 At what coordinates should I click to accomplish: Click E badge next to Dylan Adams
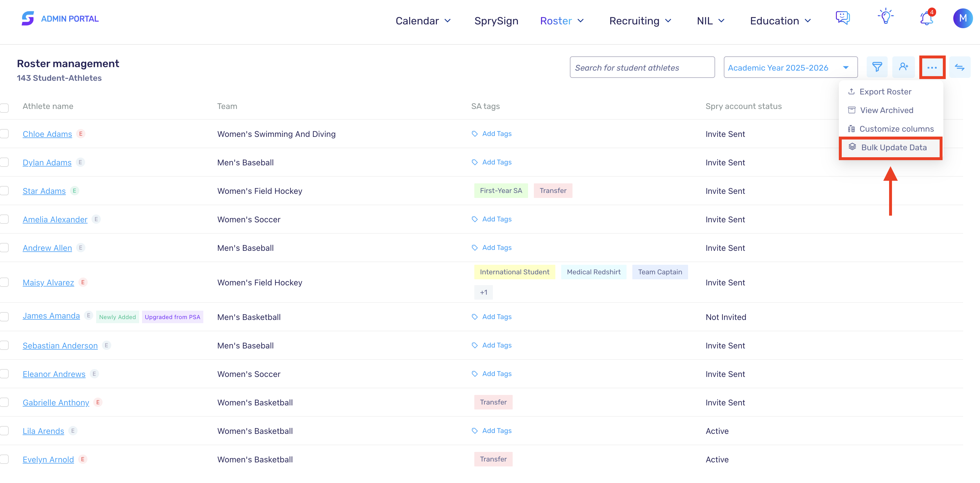80,162
